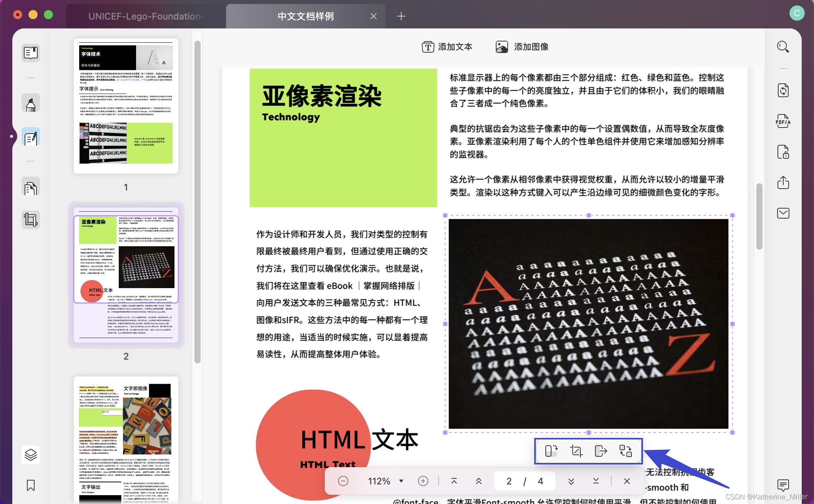This screenshot has height=504, width=814.
Task: Click the extract image icon
Action: pos(600,451)
